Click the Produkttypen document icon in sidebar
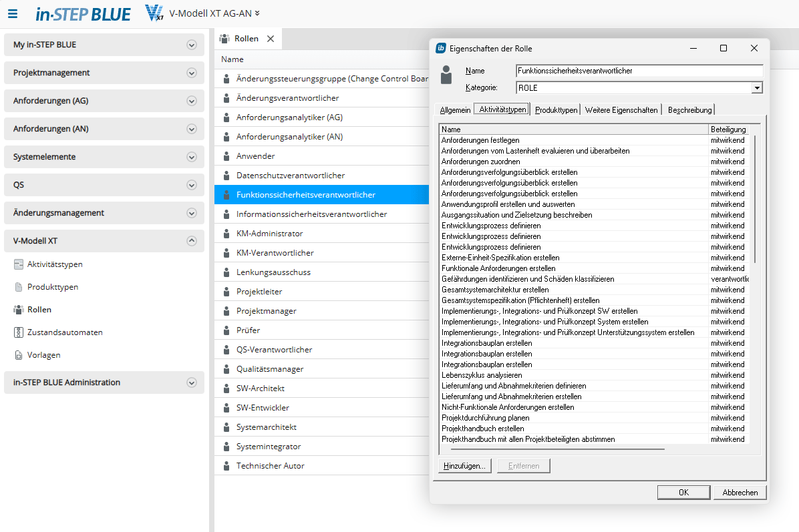The image size is (799, 532). [19, 287]
